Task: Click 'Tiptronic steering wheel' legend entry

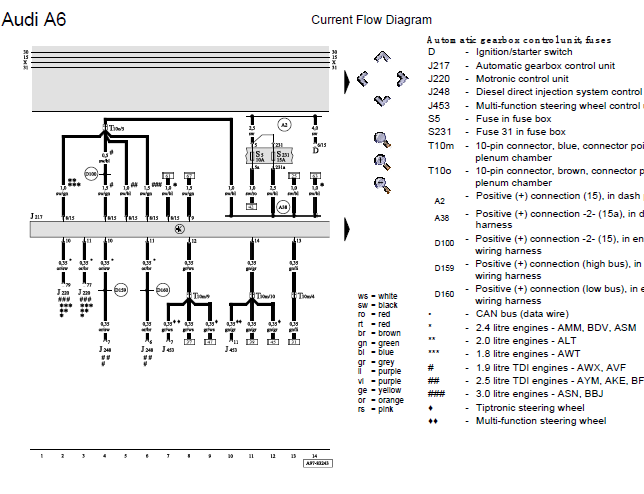Action: (530, 408)
